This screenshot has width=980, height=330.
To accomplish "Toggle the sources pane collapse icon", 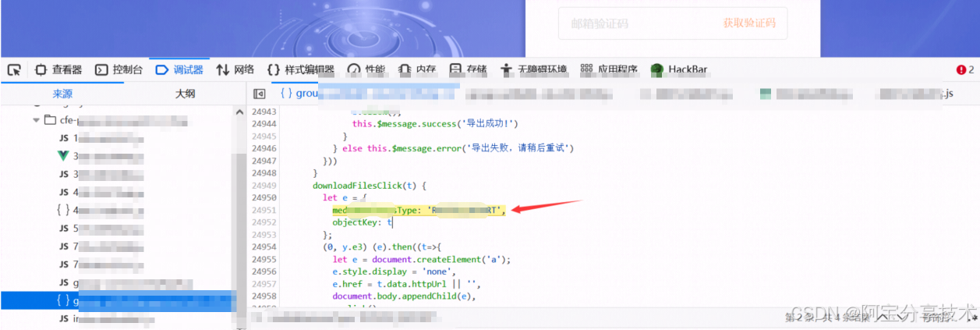I will (x=260, y=94).
